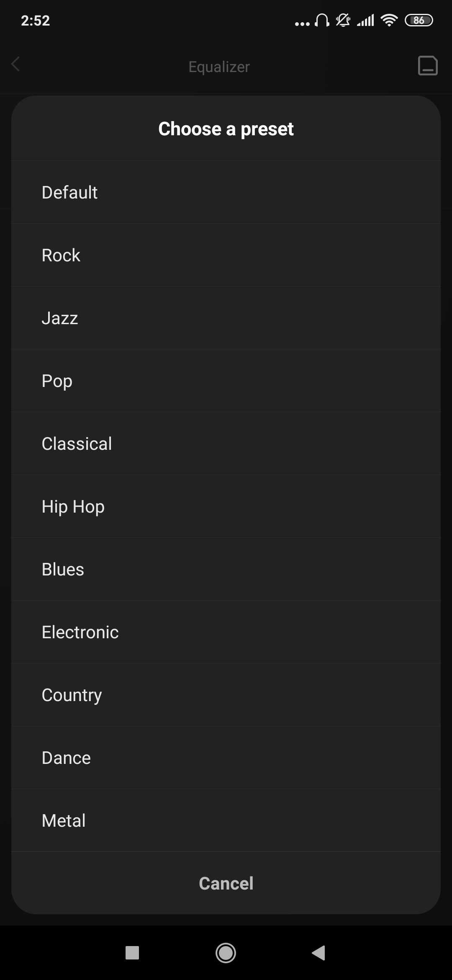
Task: Apply the Classical preset
Action: pos(226,444)
